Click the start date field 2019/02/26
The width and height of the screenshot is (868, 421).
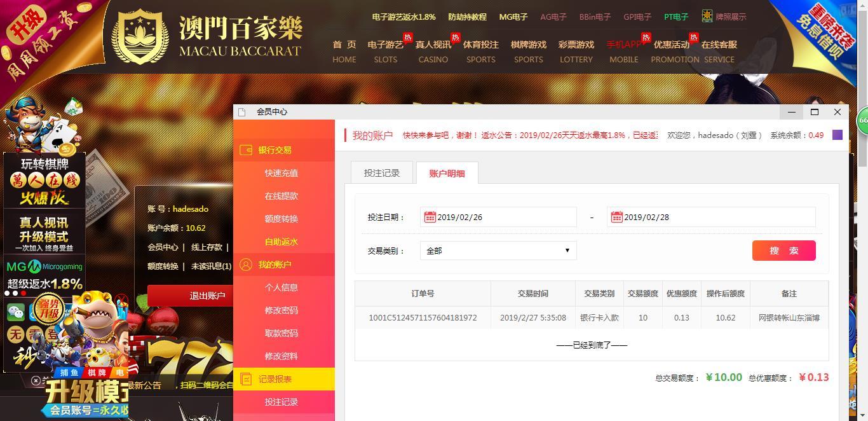[498, 217]
